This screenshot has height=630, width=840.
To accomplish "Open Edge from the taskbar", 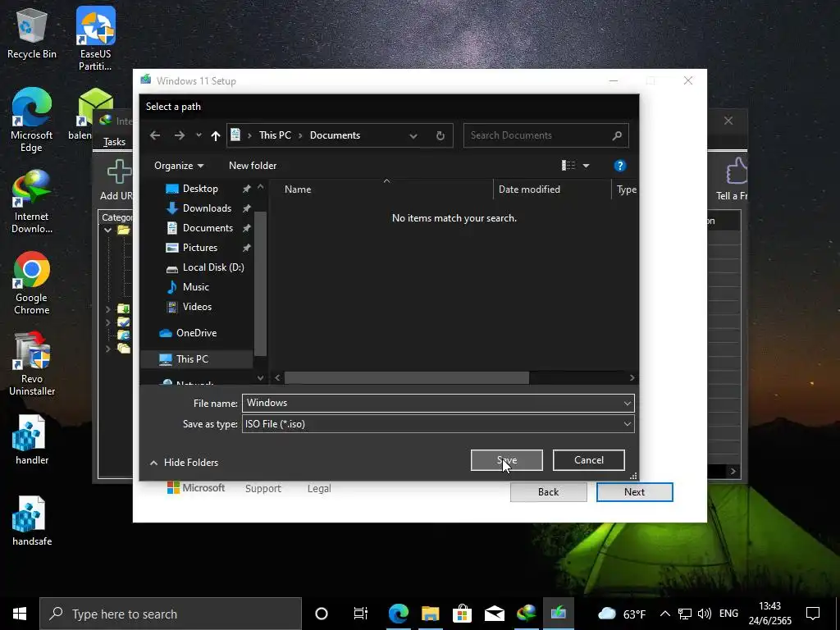I will tap(398, 614).
